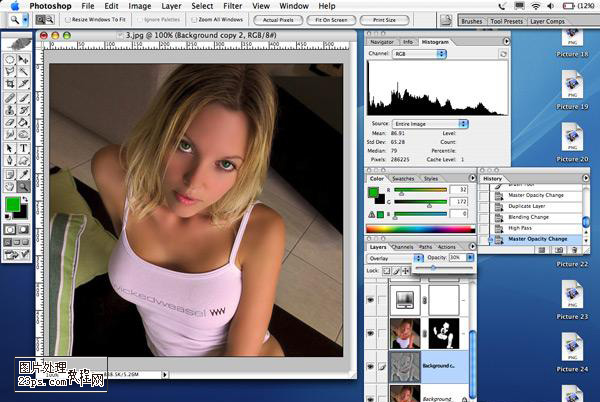Swap foreground and background colors

[25, 199]
